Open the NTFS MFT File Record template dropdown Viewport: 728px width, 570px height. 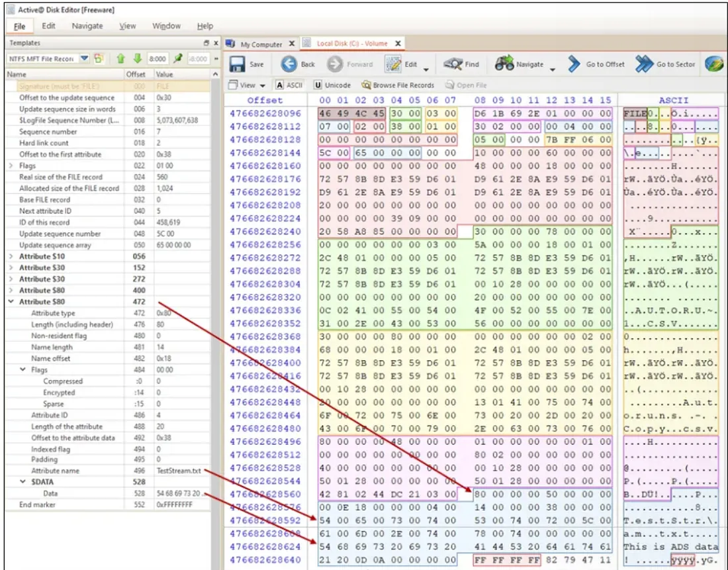pyautogui.click(x=84, y=59)
